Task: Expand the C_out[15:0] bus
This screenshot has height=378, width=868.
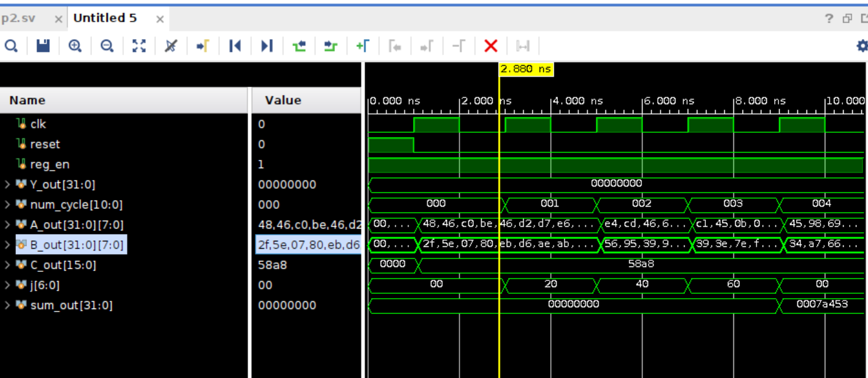Action: click(x=7, y=265)
